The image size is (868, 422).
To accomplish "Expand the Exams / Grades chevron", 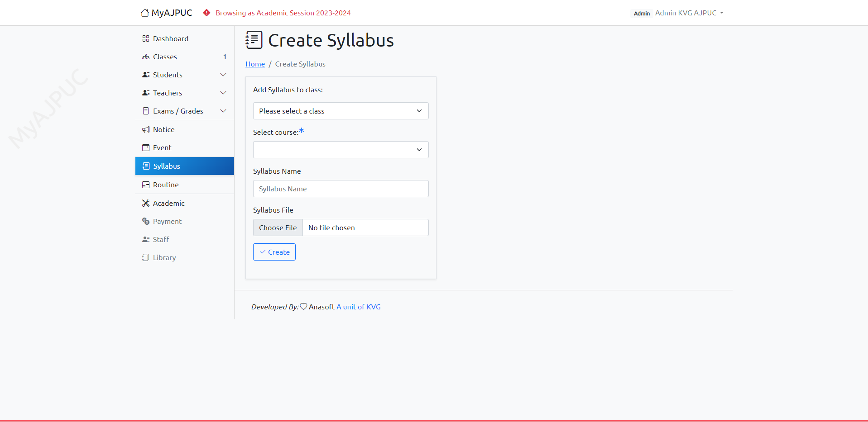I will click(x=223, y=111).
